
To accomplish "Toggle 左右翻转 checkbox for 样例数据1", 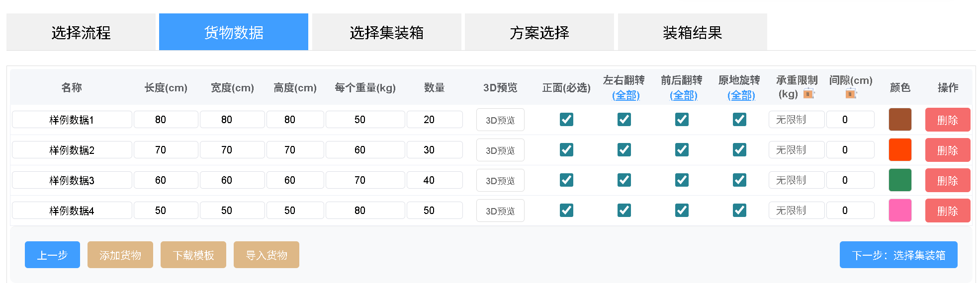I will [x=624, y=119].
